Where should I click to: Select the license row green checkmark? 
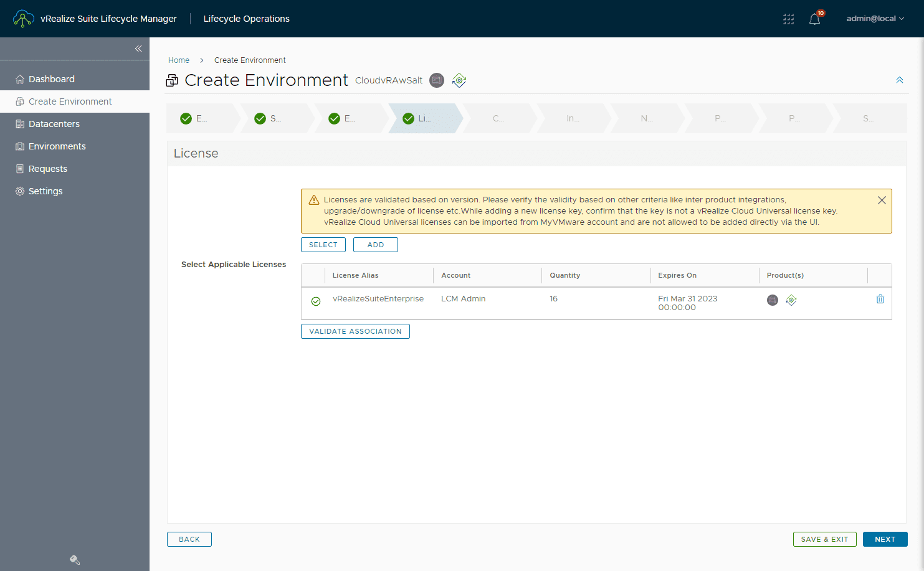[316, 301]
